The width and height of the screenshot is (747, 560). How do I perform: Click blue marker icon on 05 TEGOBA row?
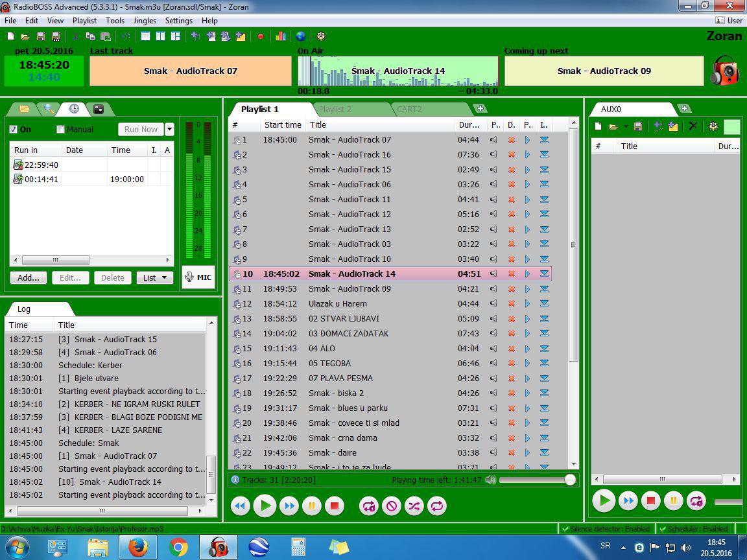point(544,364)
